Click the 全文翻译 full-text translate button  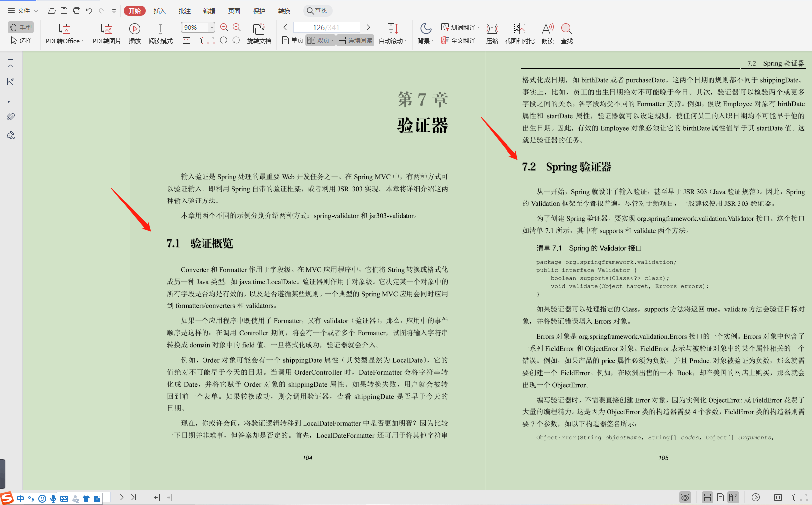(x=458, y=40)
